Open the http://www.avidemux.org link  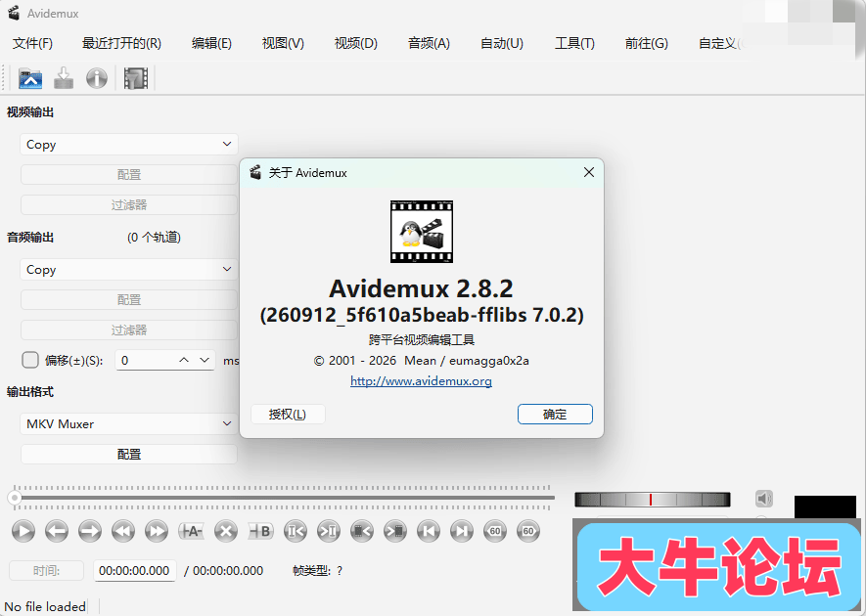coord(421,381)
